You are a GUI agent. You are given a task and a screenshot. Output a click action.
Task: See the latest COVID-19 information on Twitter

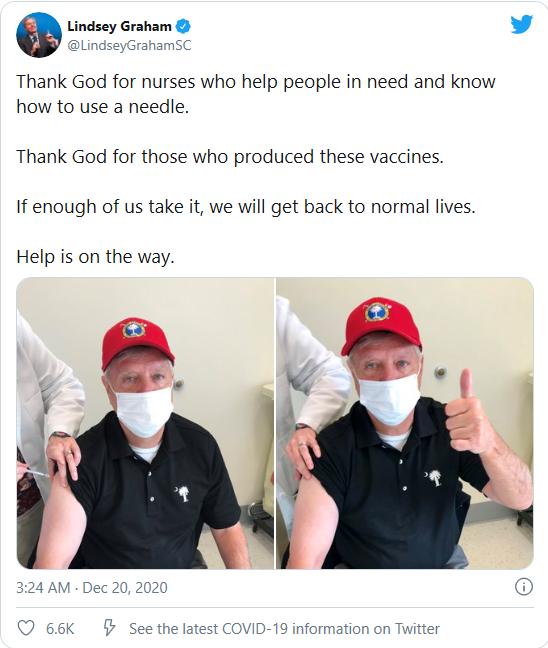[x=284, y=629]
